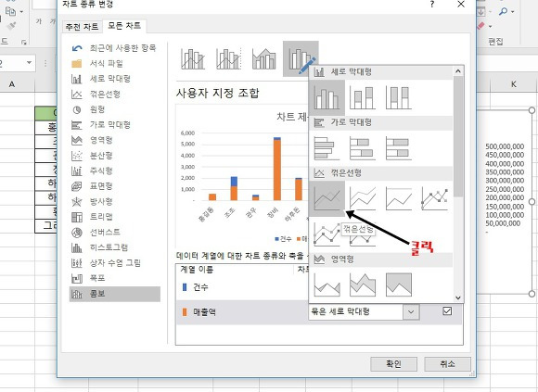The image size is (538, 392).
Task: Click Excel Clear eraser icon
Action: coord(481,26)
